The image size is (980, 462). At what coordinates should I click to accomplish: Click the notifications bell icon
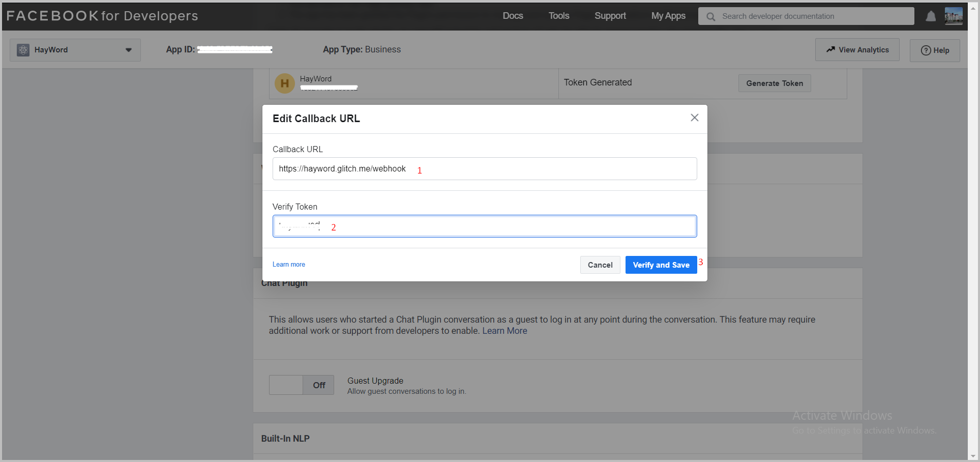[x=931, y=16]
